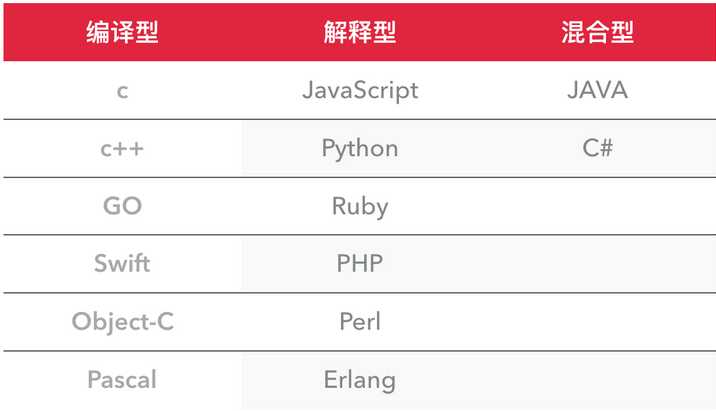
Task: Select the Swift cell
Action: click(x=121, y=264)
